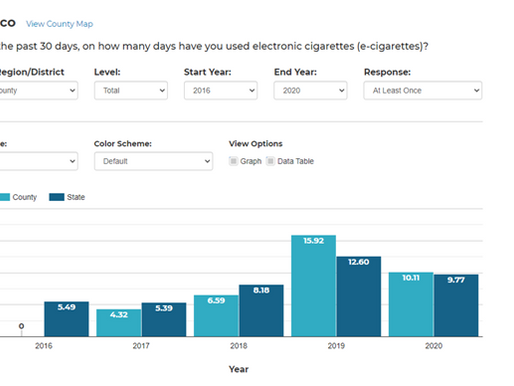
Task: Select the 2019 County bar labeled 15.92
Action: point(313,286)
